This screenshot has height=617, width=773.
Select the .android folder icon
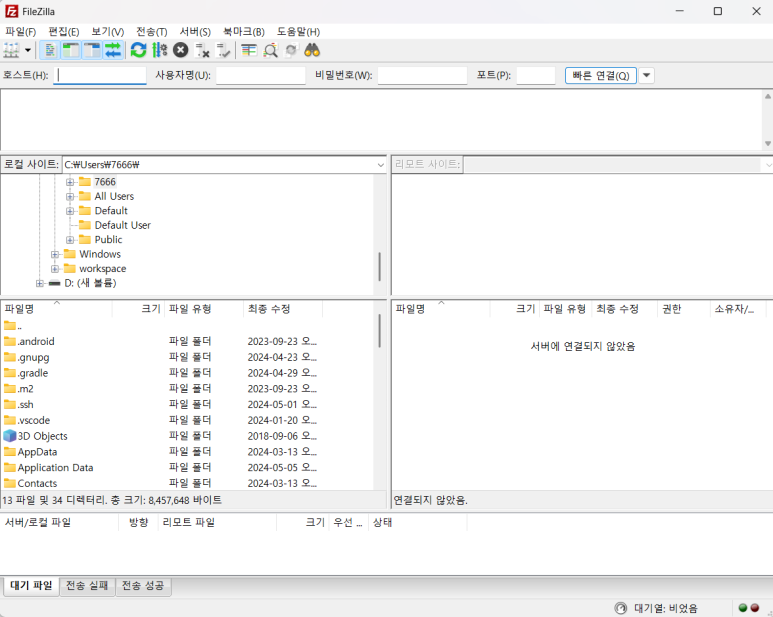10,341
